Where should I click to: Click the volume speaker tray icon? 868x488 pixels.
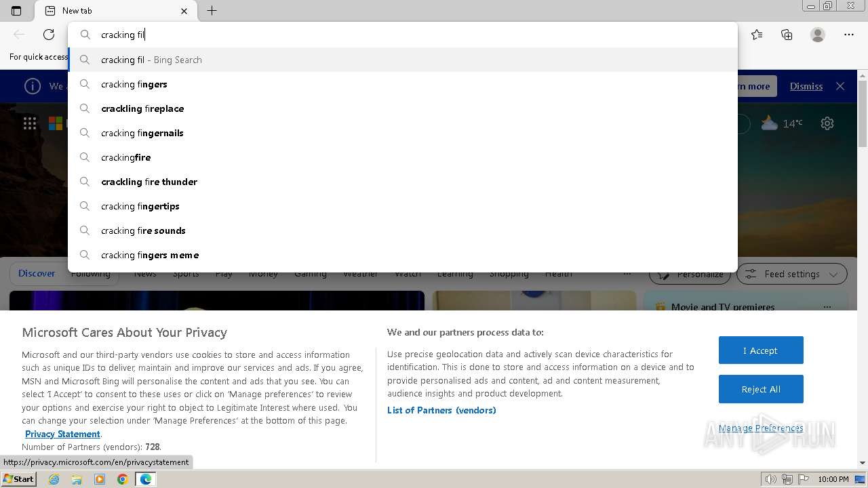(771, 479)
